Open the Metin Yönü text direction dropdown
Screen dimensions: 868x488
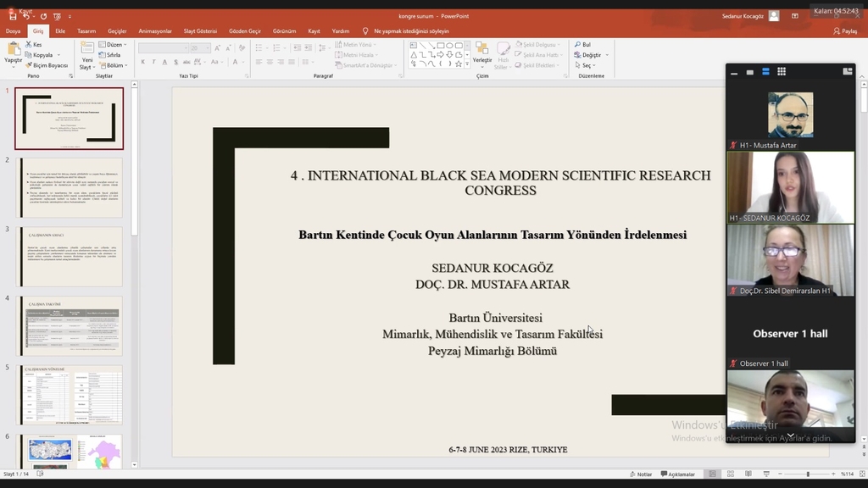tap(355, 44)
